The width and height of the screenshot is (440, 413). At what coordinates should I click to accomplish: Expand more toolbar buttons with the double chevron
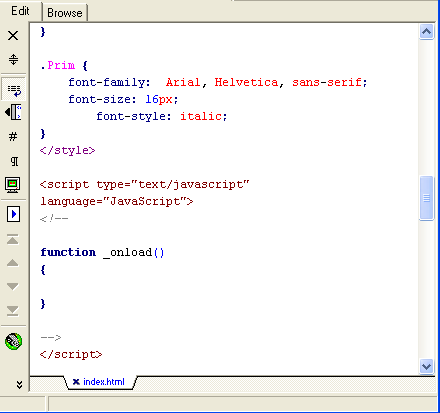click(19, 385)
